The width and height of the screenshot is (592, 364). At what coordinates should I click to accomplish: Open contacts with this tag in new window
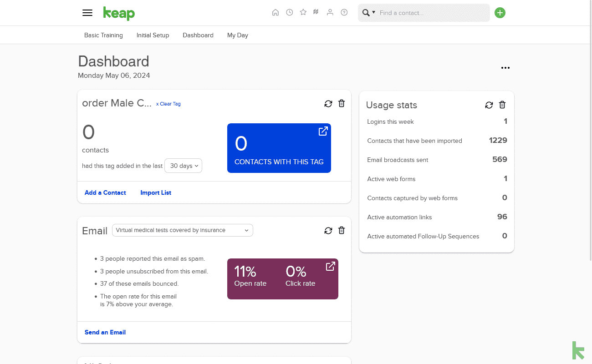tap(323, 131)
